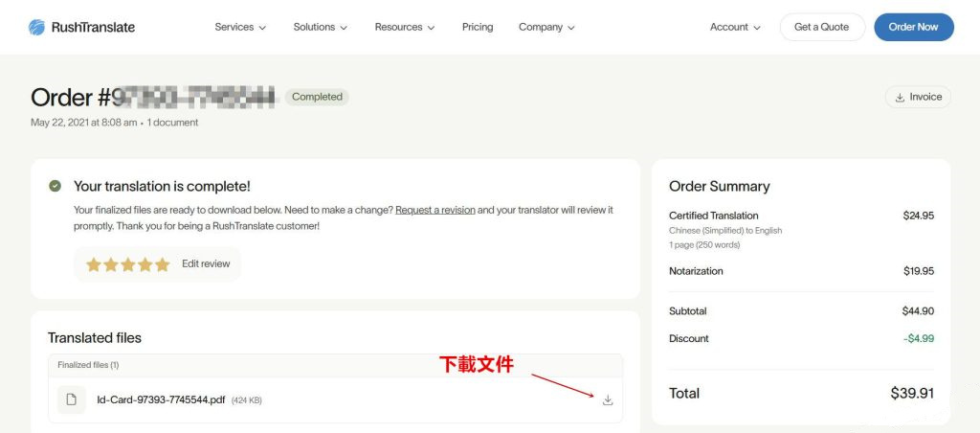Click the document icon beside Id-Card PDF

[72, 399]
